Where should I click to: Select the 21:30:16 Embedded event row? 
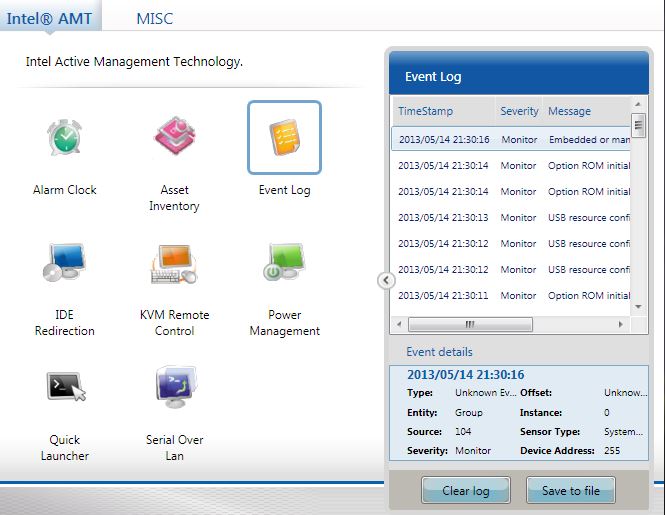(511, 139)
